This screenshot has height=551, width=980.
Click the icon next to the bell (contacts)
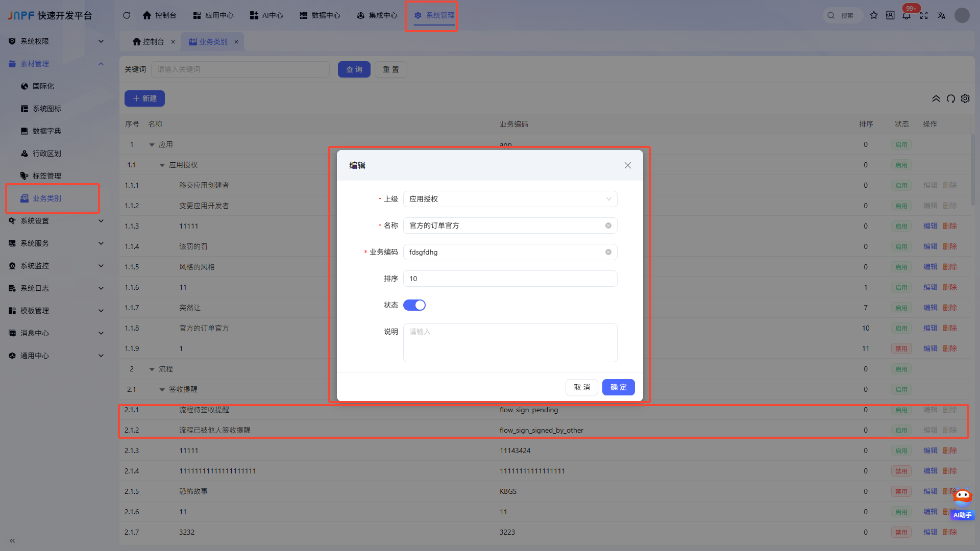tap(890, 15)
